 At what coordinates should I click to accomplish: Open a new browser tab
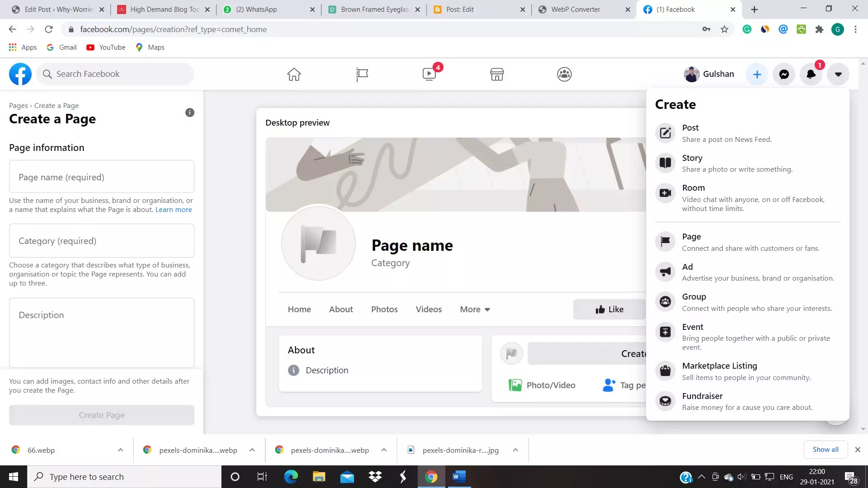click(x=755, y=9)
